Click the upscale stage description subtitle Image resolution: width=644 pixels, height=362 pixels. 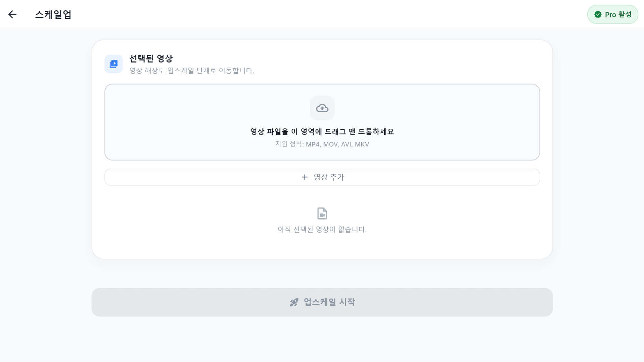(192, 71)
